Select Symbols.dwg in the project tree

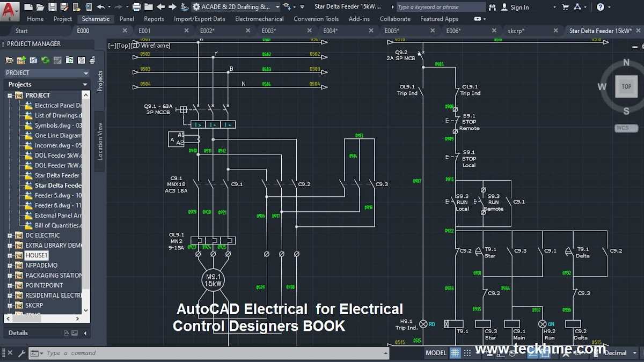(x=58, y=125)
